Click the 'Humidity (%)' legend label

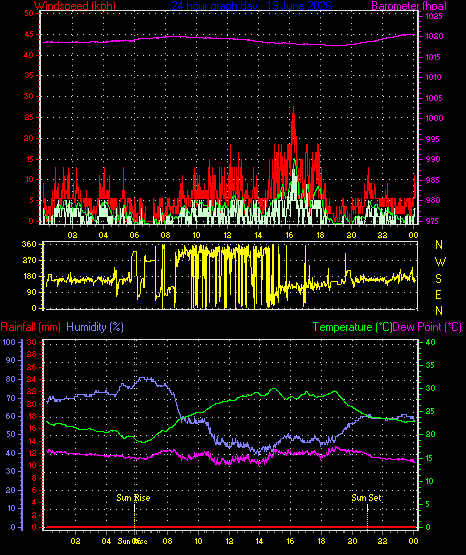tap(95, 327)
